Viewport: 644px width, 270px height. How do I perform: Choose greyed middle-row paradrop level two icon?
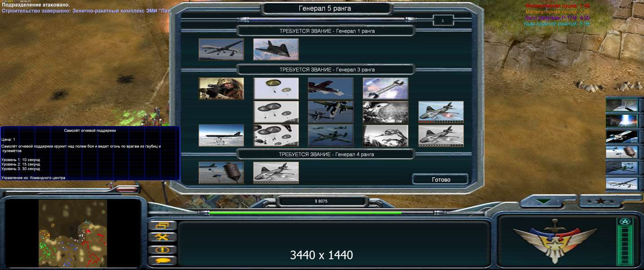coord(276,112)
